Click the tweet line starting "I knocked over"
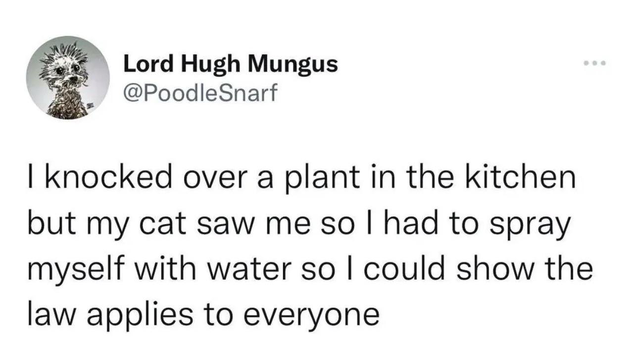 [x=302, y=178]
